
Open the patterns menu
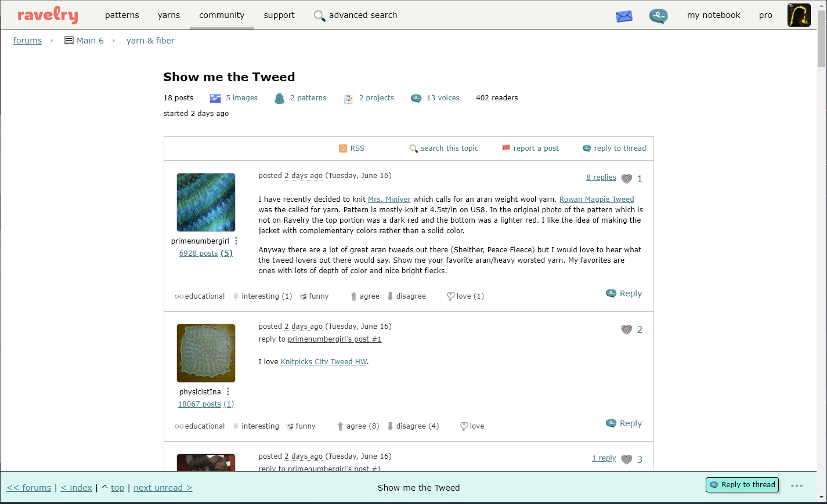(x=122, y=15)
